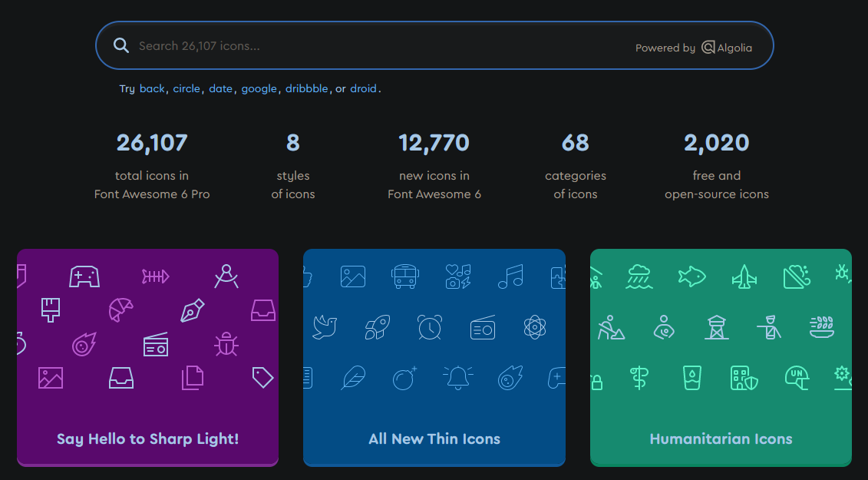Screen dimensions: 868x480
Task: Select the fighter jet icon in green card
Action: (744, 276)
